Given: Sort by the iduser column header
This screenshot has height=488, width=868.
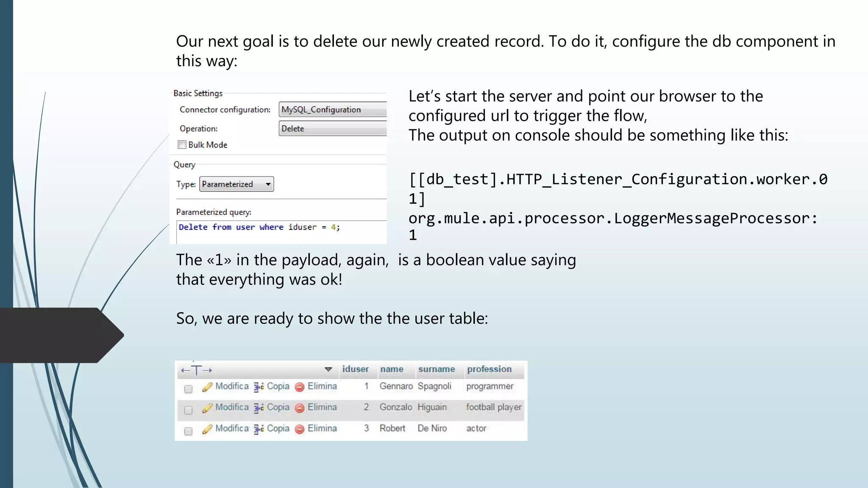Looking at the screenshot, I should coord(355,369).
